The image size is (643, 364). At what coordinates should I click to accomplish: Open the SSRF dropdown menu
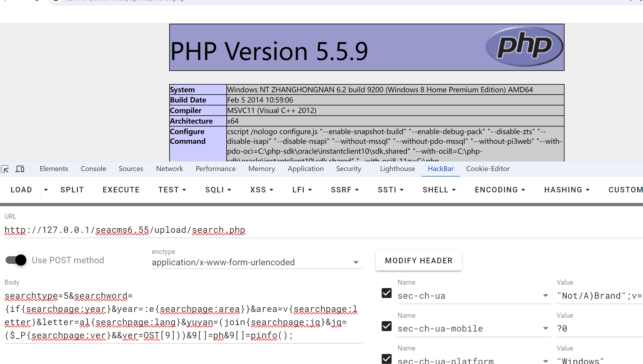click(x=345, y=190)
